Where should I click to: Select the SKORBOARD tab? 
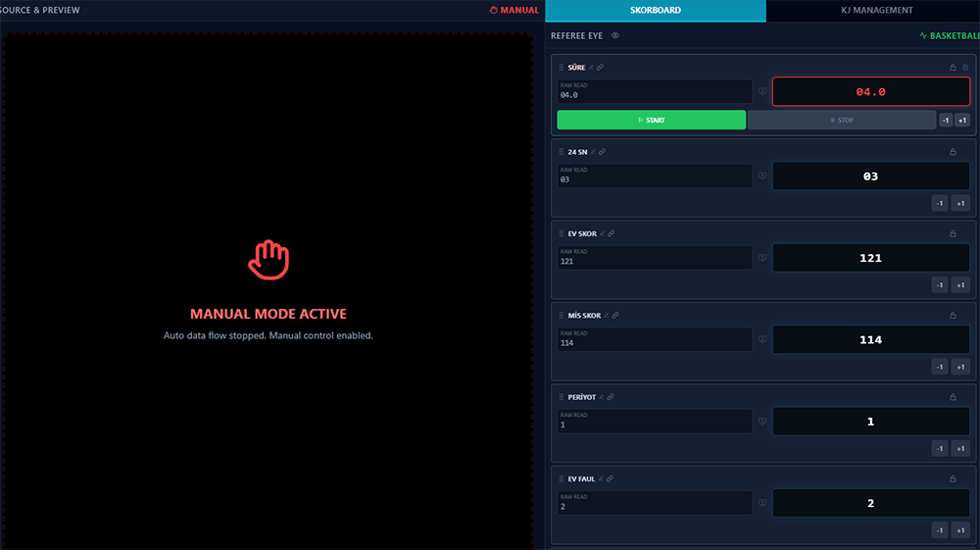pos(655,10)
